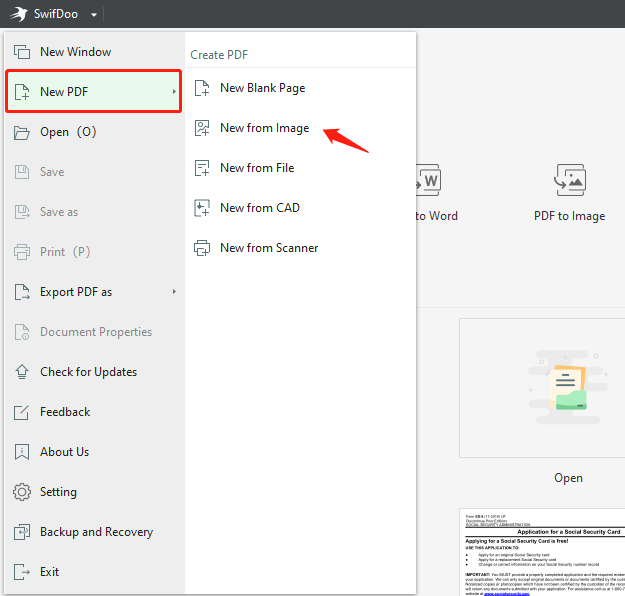This screenshot has height=596, width=625.
Task: Open About Us menu text
Action: point(64,452)
